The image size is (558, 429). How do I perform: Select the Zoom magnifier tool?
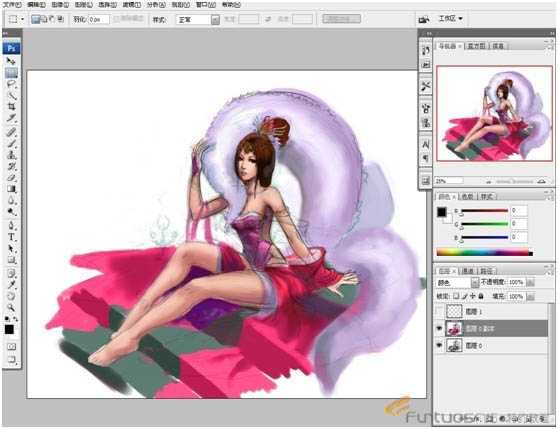tap(11, 307)
